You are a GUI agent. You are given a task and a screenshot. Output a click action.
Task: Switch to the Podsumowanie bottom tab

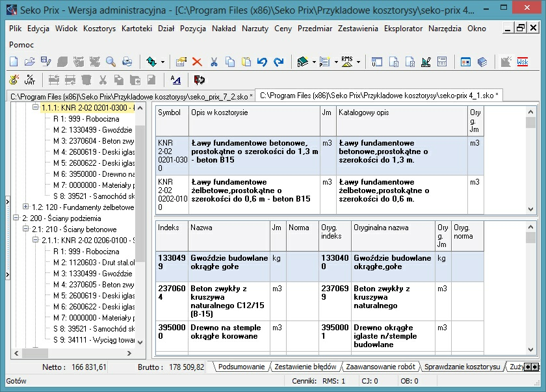tap(242, 367)
